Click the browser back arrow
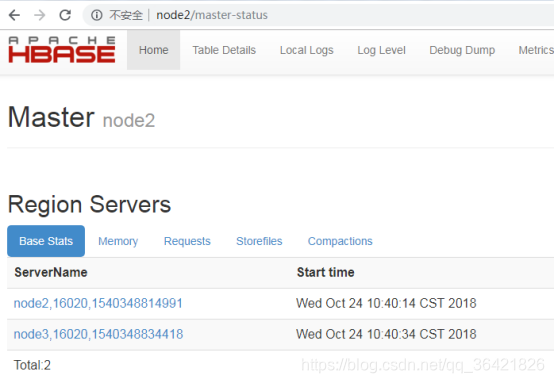This screenshot has width=554, height=383. click(x=14, y=15)
